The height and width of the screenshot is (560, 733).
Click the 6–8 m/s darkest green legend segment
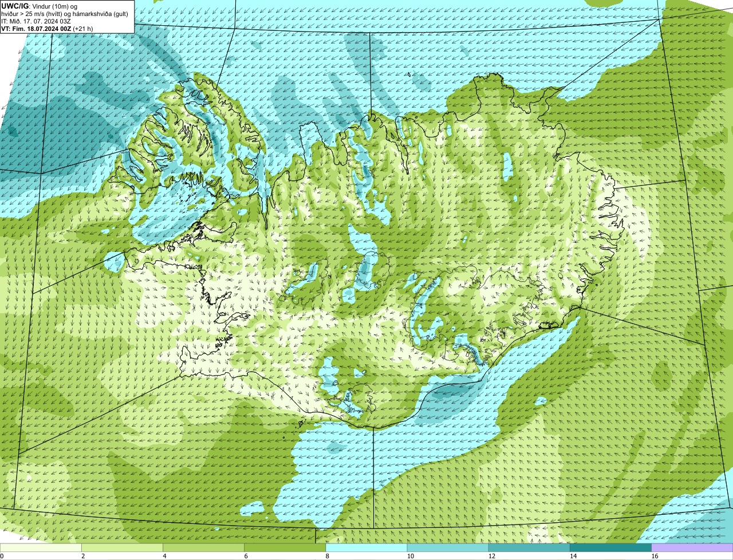pos(285,548)
